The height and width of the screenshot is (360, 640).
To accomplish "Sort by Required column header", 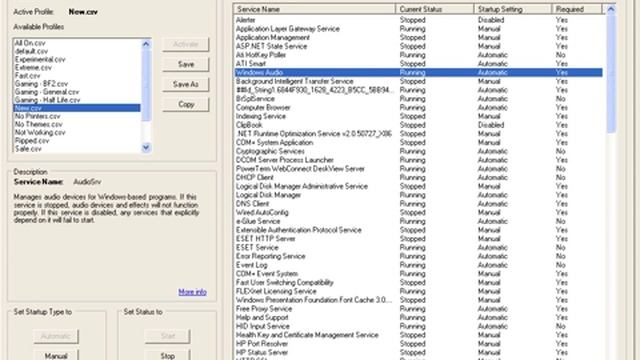I will point(577,9).
